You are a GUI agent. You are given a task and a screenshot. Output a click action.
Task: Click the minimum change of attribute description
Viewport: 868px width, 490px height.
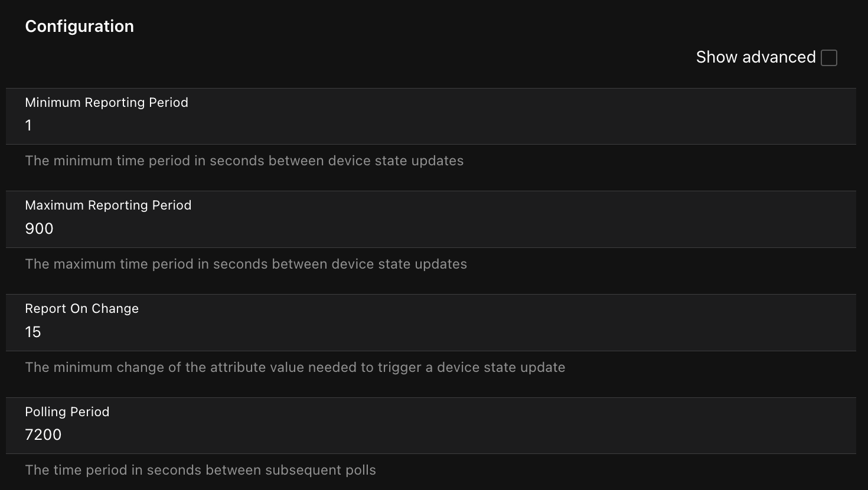click(x=295, y=367)
